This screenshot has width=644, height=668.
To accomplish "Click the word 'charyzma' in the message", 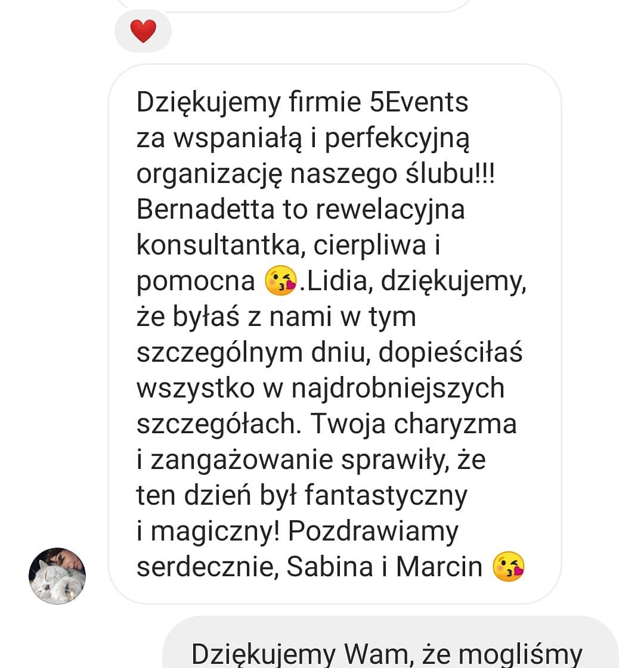I will tap(455, 424).
